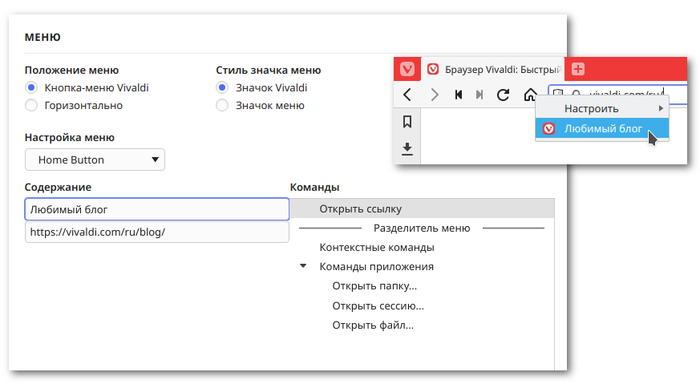700x384 pixels.
Task: Select the Значок Vivaldi radio button
Action: click(222, 88)
